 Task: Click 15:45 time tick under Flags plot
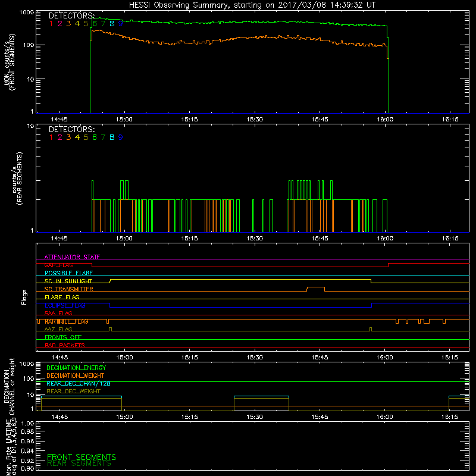[320, 358]
